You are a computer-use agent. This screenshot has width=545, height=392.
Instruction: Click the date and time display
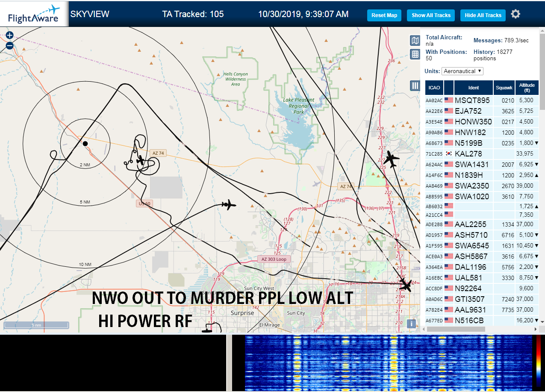click(x=303, y=14)
